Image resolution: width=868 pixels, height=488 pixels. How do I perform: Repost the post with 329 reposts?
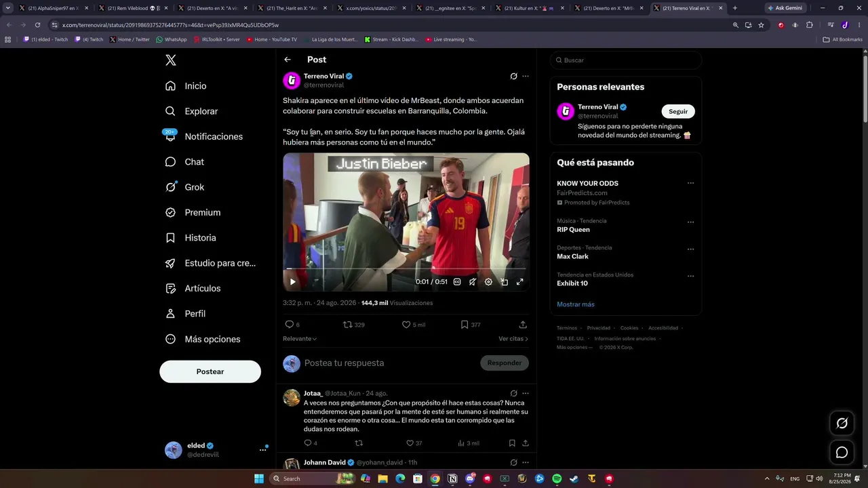click(353, 325)
